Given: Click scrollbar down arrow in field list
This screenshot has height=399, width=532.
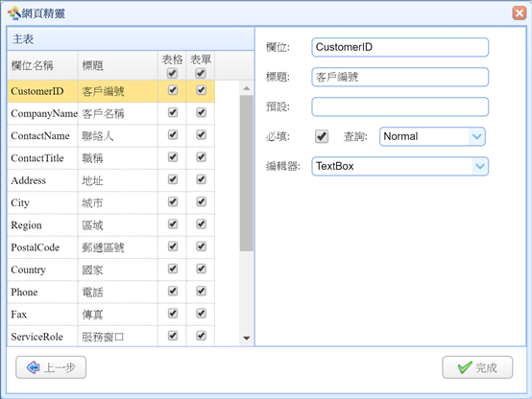Looking at the screenshot, I should pos(247,338).
